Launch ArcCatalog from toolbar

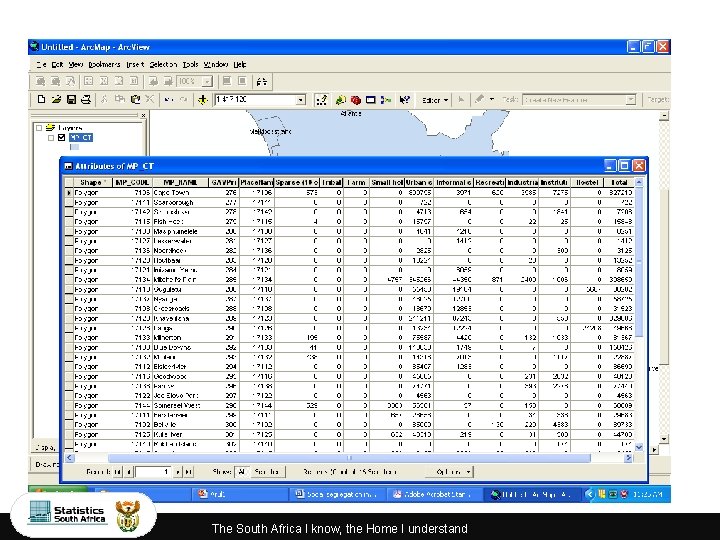[x=340, y=100]
